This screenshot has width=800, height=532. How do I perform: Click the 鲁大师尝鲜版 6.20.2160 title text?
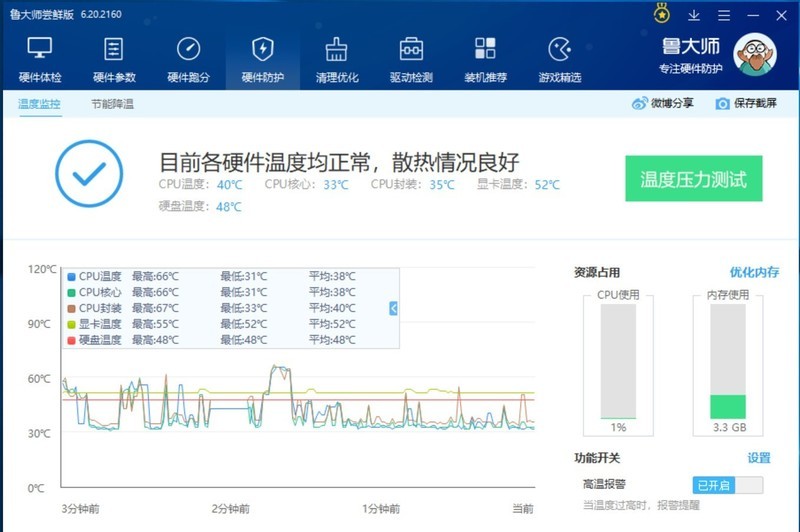[x=65, y=14]
